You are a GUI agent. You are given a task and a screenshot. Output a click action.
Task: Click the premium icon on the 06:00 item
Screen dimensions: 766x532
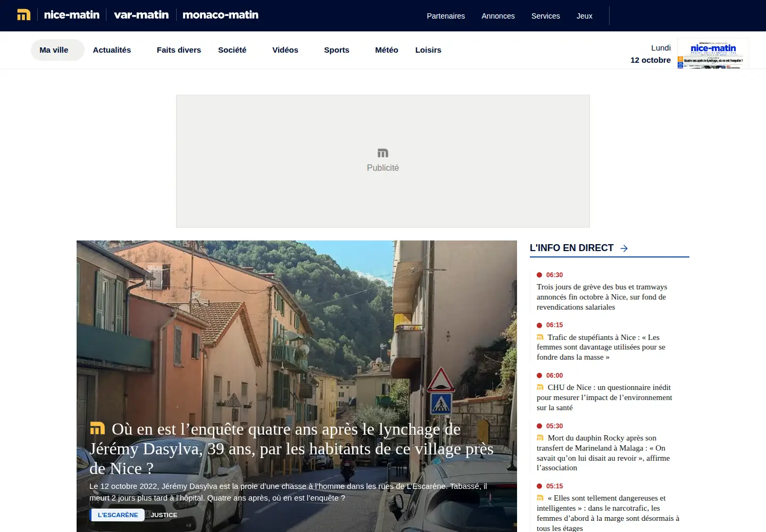pos(540,387)
